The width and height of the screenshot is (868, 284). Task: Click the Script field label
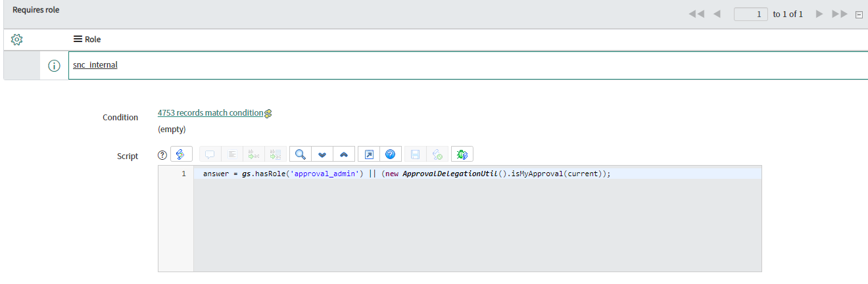click(128, 156)
